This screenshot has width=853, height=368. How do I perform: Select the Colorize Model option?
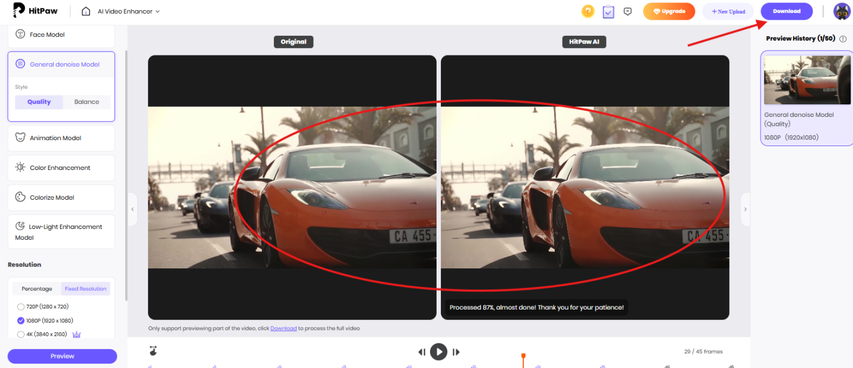(x=61, y=198)
